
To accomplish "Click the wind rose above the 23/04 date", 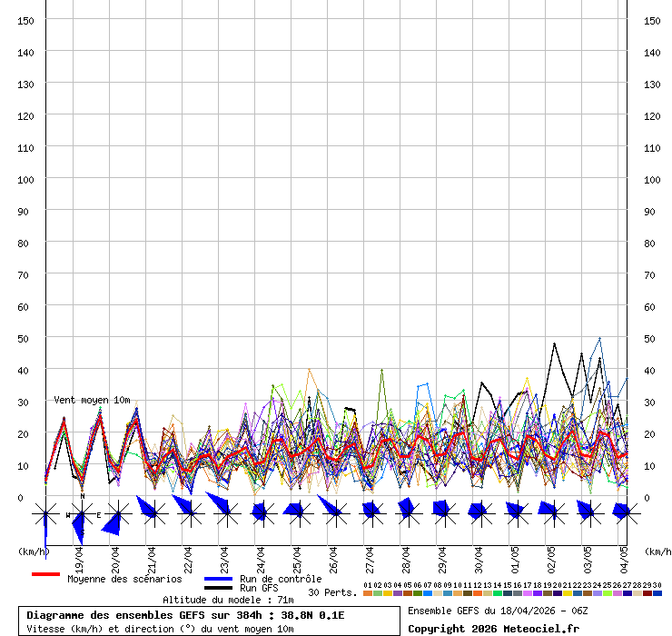I will pos(224,513).
